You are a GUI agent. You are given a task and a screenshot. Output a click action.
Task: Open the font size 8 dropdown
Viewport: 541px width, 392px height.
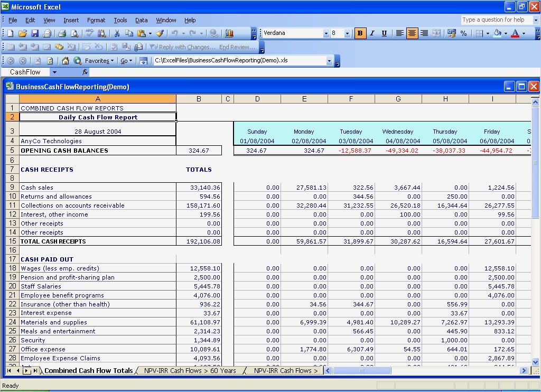pyautogui.click(x=347, y=33)
